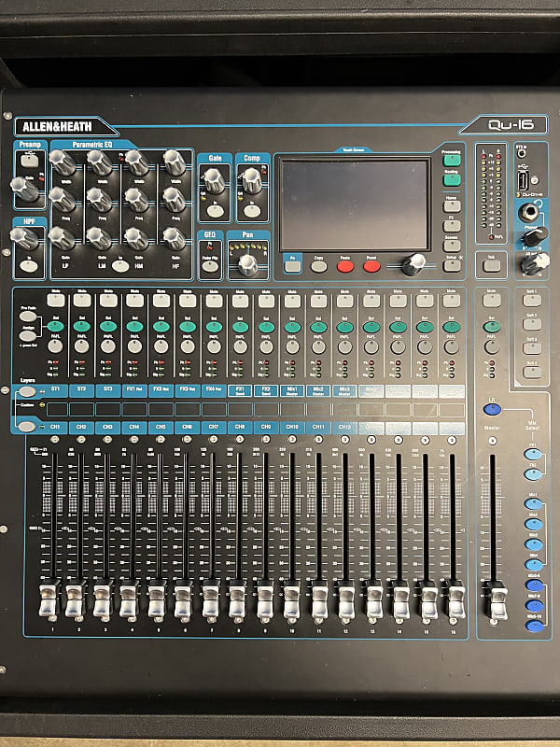Go to the Home screen key
The width and height of the screenshot is (560, 747).
pos(452,206)
